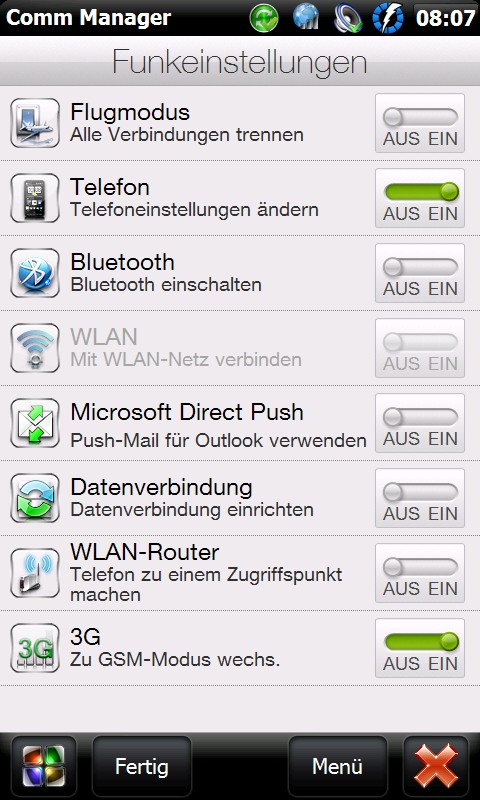Tap the 3G signal icon
Image resolution: width=480 pixels, height=800 pixels.
pyautogui.click(x=35, y=648)
